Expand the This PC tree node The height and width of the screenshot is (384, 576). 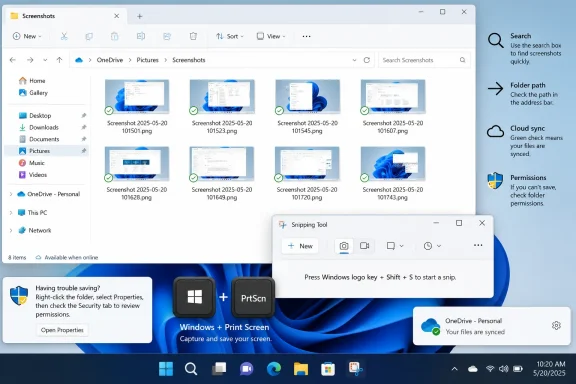tap(11, 212)
